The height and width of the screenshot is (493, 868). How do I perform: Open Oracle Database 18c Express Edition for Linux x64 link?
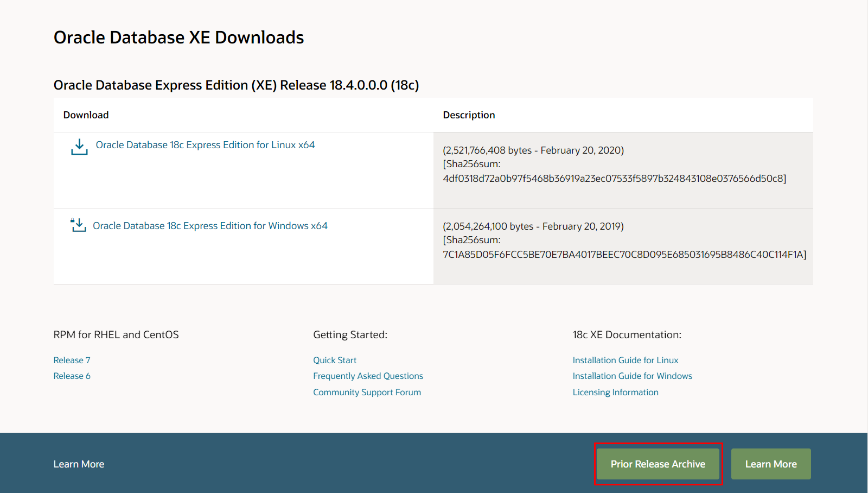(x=205, y=145)
